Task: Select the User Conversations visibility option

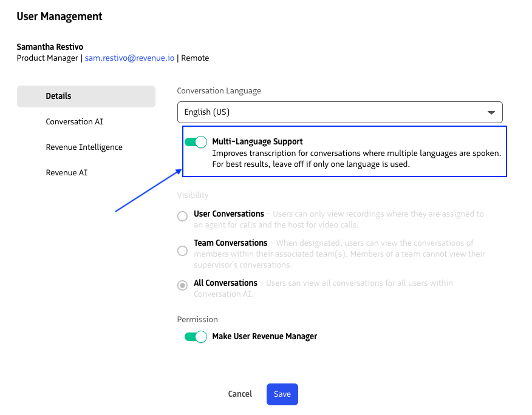Action: [182, 216]
